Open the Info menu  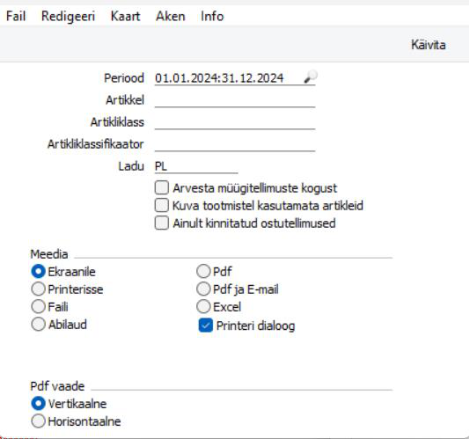pyautogui.click(x=212, y=16)
